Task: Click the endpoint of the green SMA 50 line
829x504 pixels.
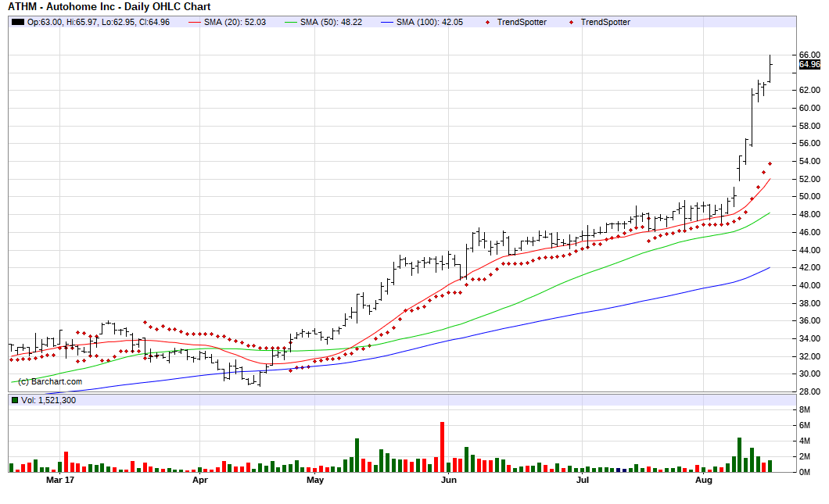Action: [x=770, y=213]
